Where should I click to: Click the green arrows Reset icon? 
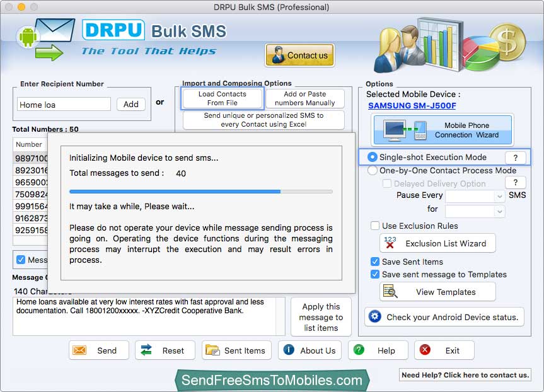click(146, 350)
